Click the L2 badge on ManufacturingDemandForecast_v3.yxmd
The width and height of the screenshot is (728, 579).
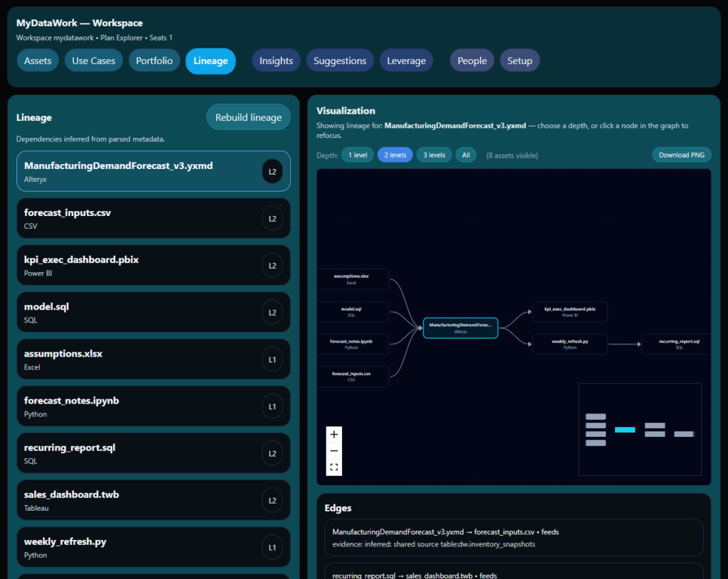click(x=272, y=172)
